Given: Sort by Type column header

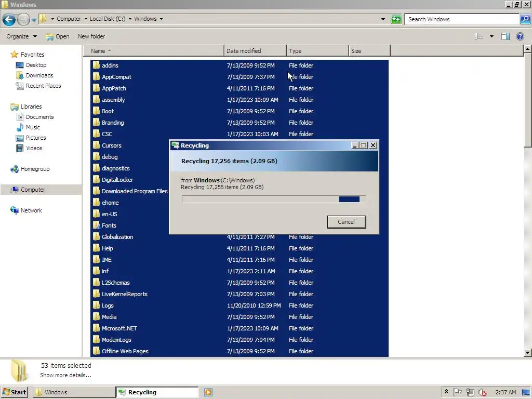Looking at the screenshot, I should coord(317,51).
